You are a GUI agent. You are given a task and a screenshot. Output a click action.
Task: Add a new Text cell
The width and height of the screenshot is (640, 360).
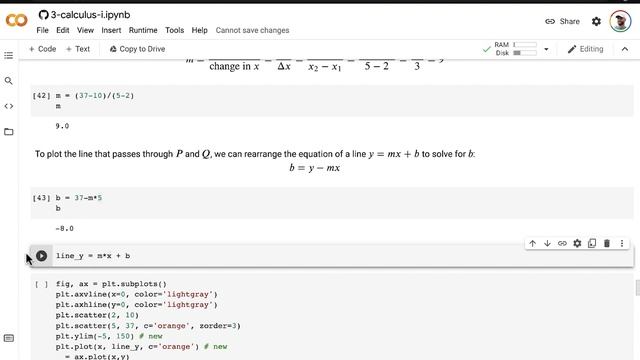78,49
